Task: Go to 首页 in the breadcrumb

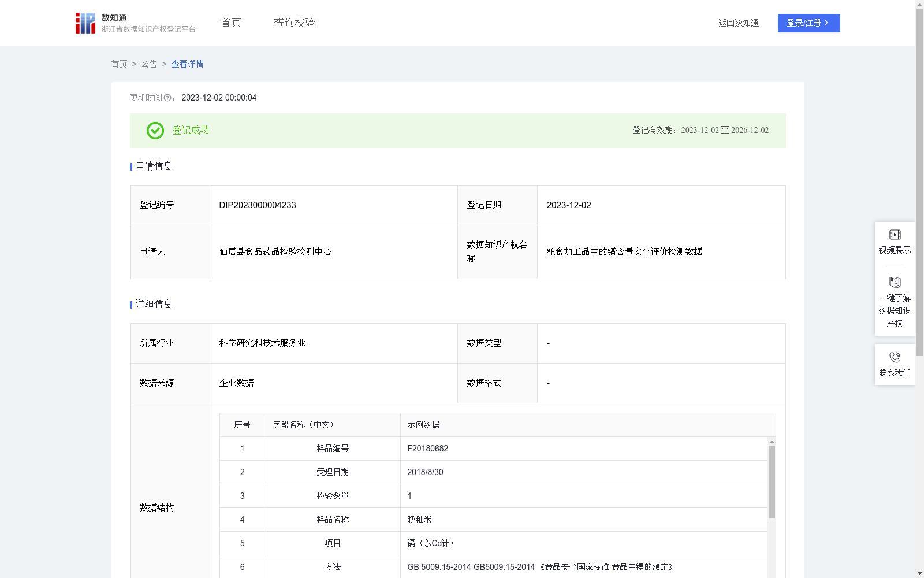Action: point(119,64)
